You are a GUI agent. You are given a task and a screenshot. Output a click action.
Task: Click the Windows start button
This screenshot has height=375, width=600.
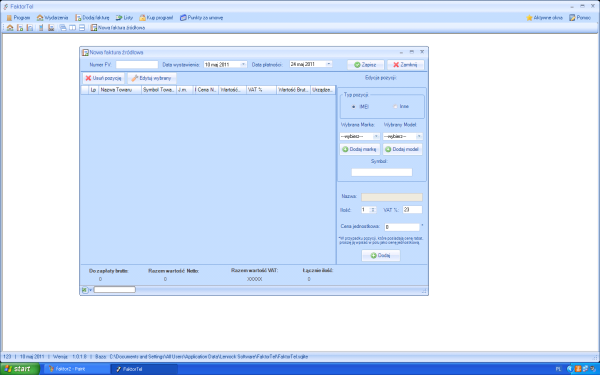coord(20,369)
